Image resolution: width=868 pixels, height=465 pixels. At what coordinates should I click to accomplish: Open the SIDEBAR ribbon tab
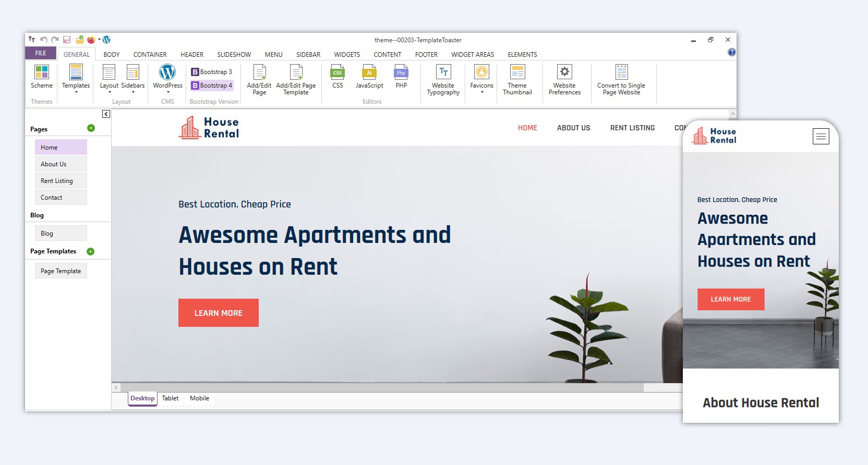pos(308,54)
